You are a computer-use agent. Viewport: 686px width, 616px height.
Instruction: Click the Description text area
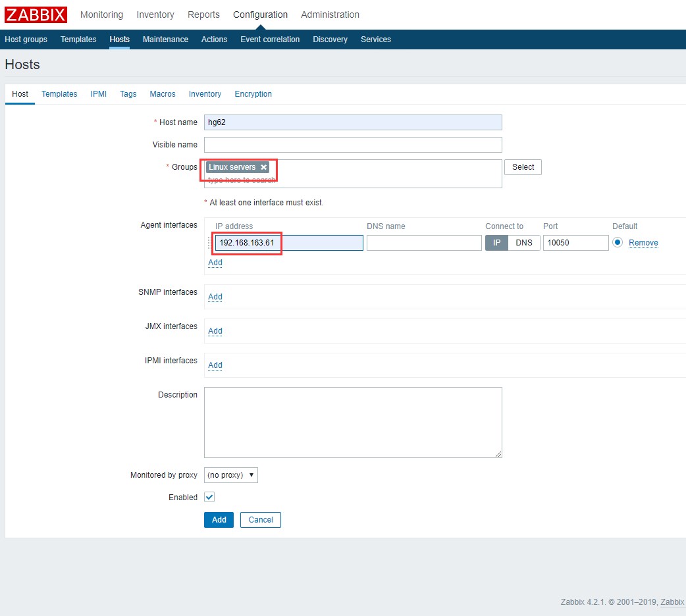point(353,423)
